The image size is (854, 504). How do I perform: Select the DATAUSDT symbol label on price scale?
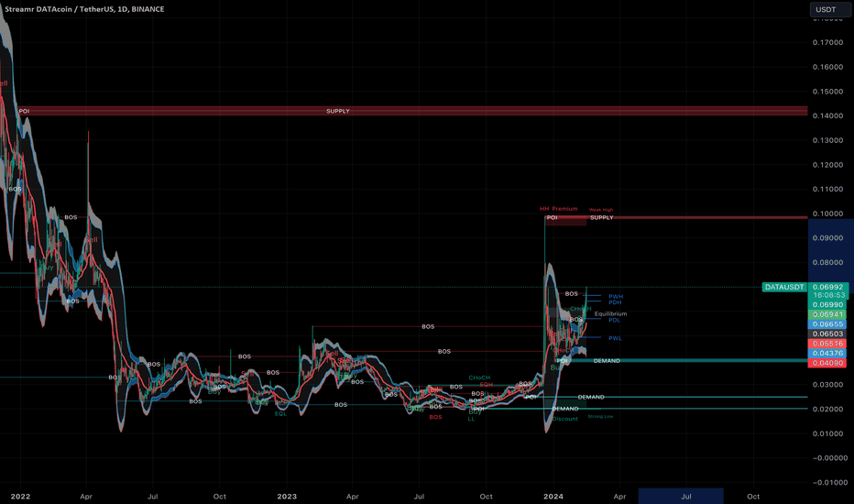point(783,287)
